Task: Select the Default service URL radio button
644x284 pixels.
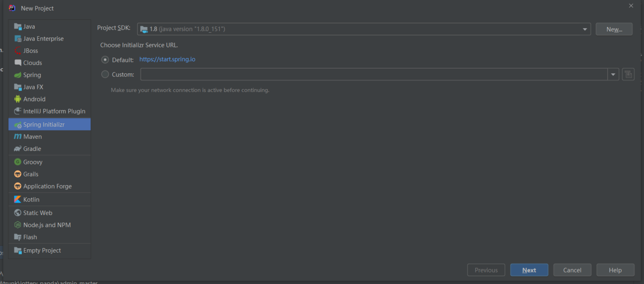Action: click(105, 60)
